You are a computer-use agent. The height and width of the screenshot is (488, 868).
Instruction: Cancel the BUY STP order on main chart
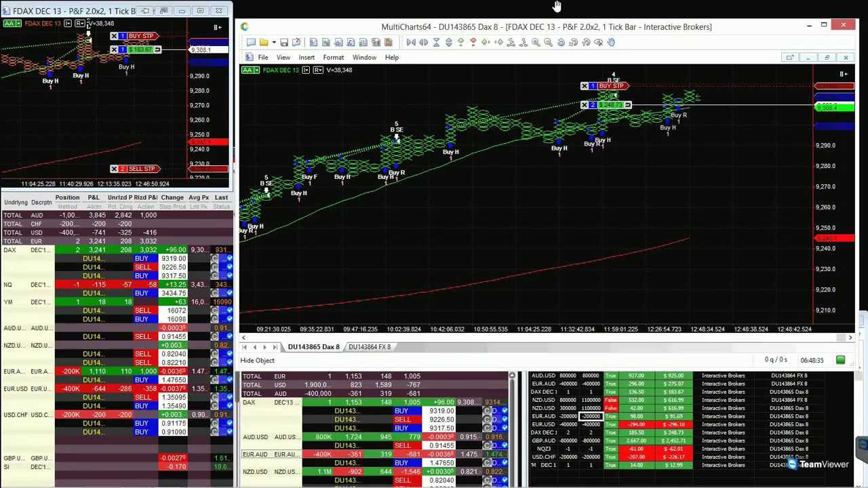[585, 86]
